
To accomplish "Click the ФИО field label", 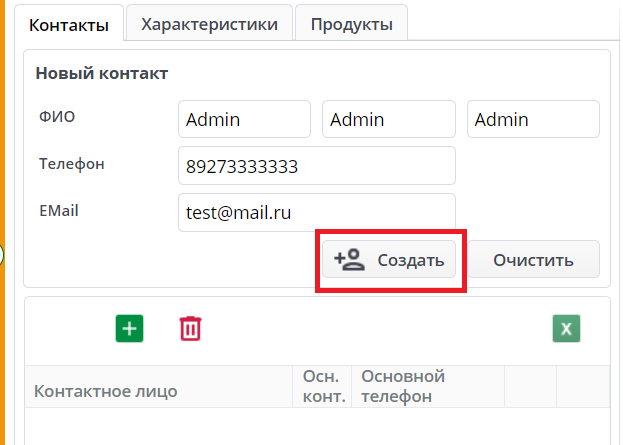I will point(57,117).
